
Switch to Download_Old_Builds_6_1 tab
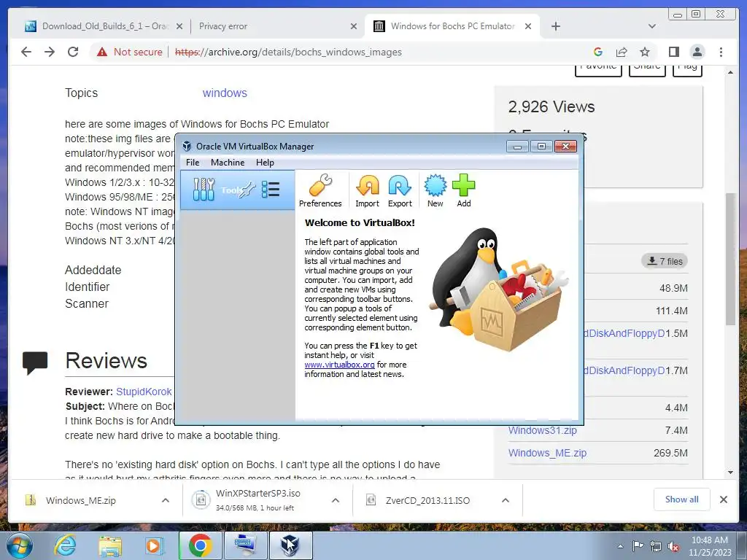(x=104, y=26)
